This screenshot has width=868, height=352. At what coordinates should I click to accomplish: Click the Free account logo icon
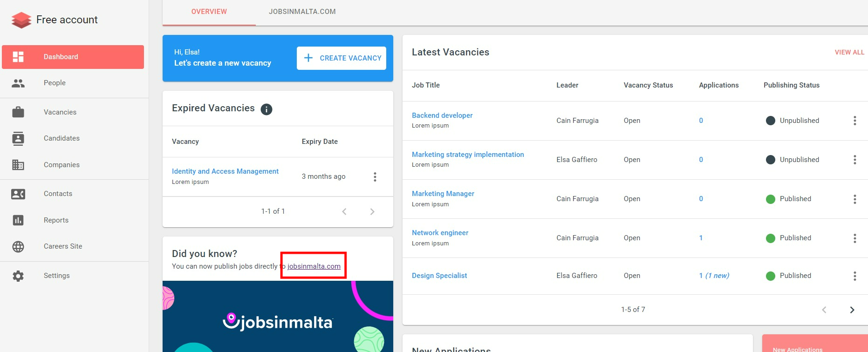coord(21,20)
